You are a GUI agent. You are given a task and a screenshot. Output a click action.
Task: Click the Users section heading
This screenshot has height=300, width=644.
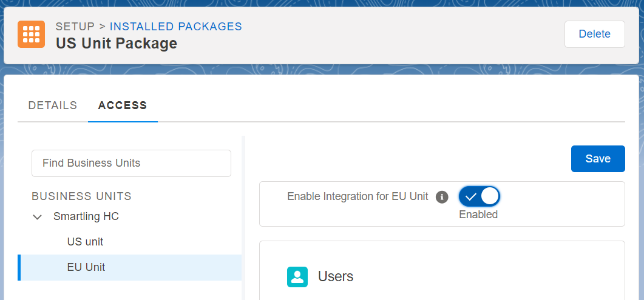(x=336, y=276)
